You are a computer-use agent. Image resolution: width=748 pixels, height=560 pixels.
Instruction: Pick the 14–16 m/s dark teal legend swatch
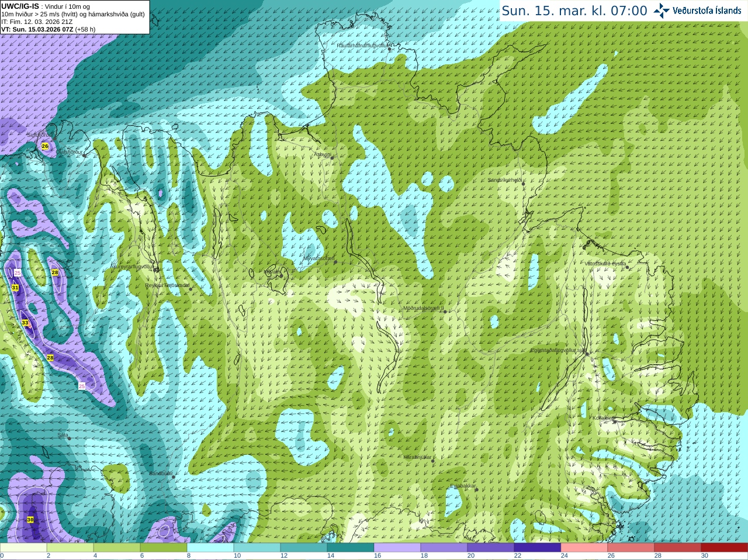[x=351, y=548]
